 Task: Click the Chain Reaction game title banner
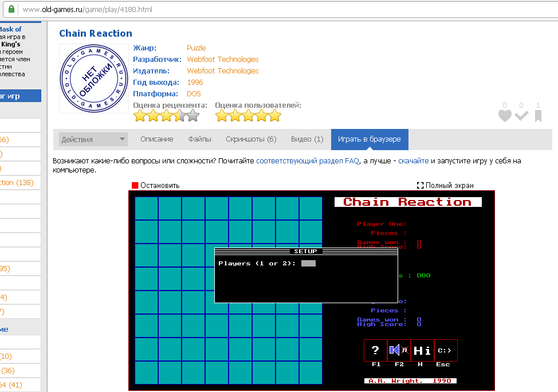click(x=408, y=202)
